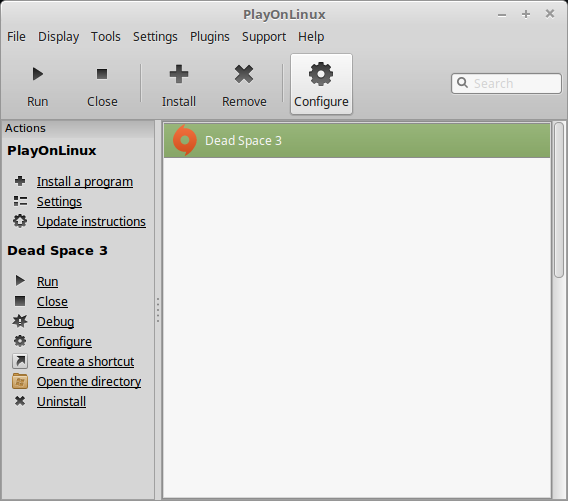Click the Uninstall link

click(61, 401)
